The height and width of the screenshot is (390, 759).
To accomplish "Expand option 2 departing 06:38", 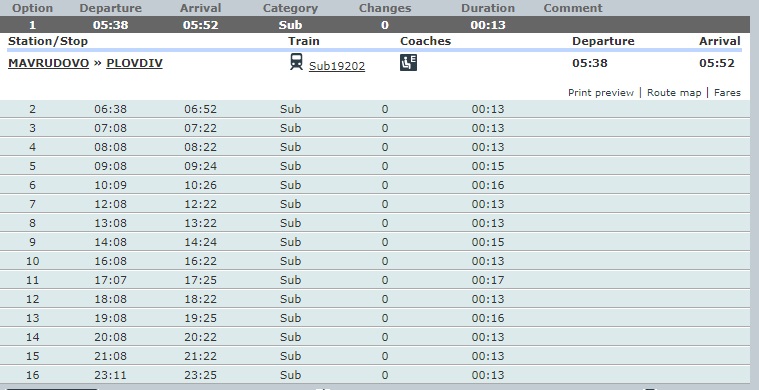I will point(375,109).
